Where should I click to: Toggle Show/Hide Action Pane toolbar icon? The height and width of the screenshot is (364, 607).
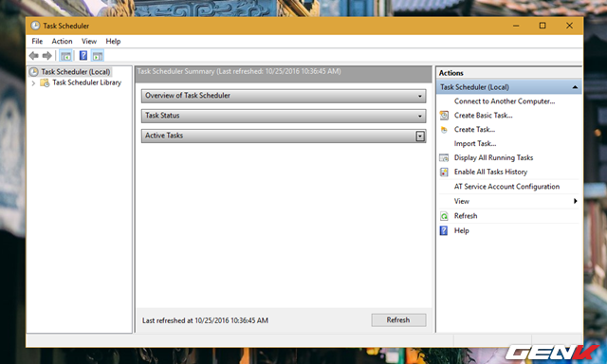[x=98, y=56]
